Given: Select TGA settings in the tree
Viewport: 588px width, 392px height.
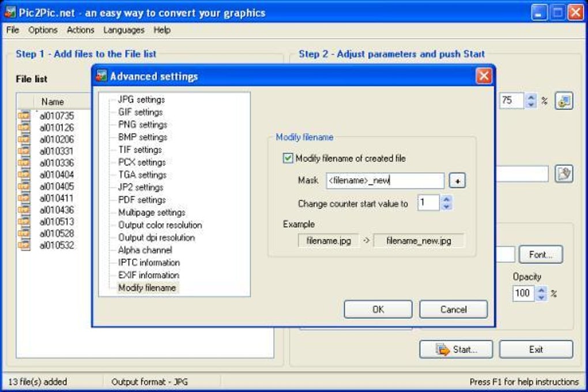Looking at the screenshot, I should tap(142, 175).
